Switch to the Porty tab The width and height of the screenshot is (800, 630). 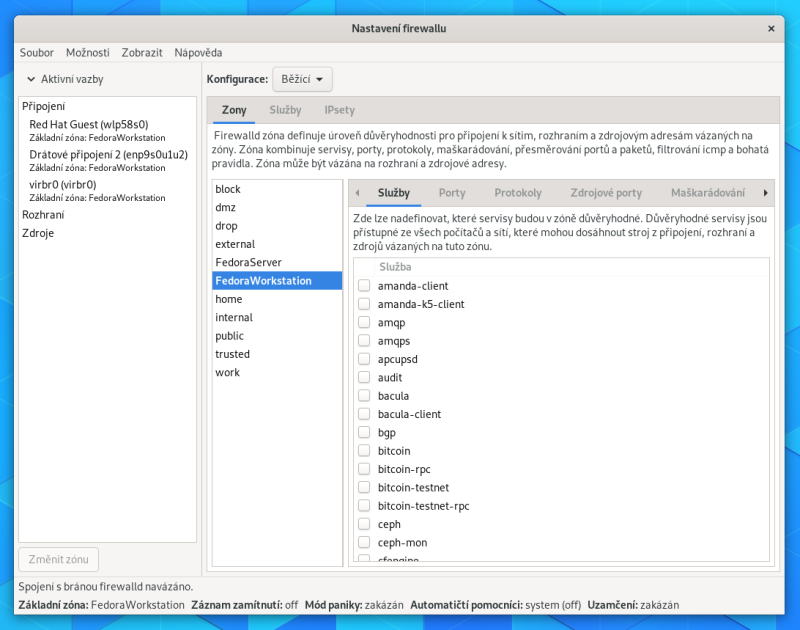click(451, 193)
